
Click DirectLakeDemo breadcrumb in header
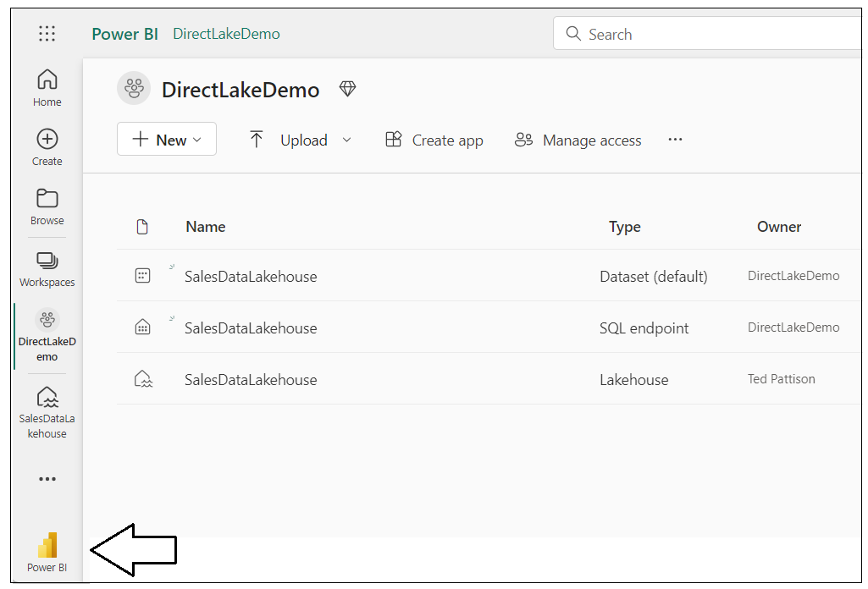tap(226, 34)
